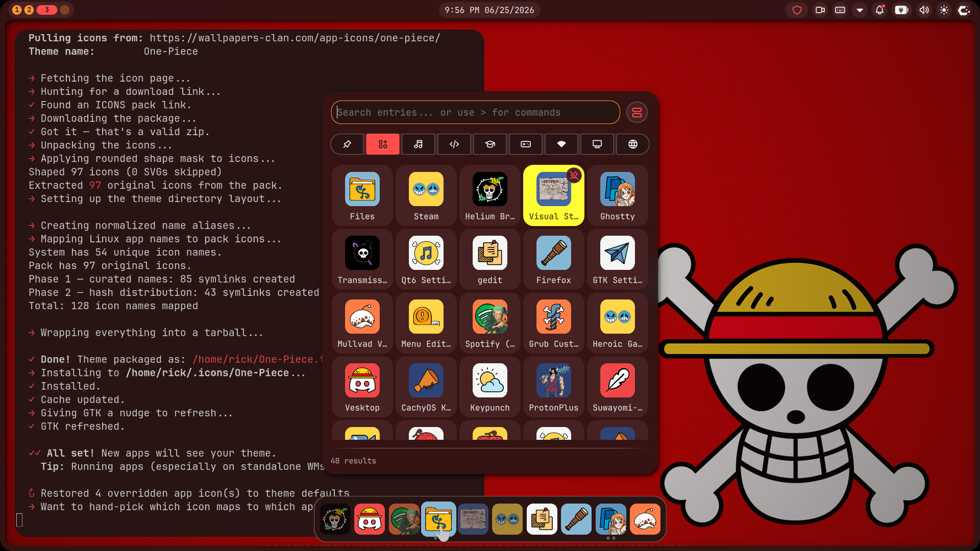Switch to the Internet globe category tab
Viewport: 980px width, 551px height.
click(633, 144)
